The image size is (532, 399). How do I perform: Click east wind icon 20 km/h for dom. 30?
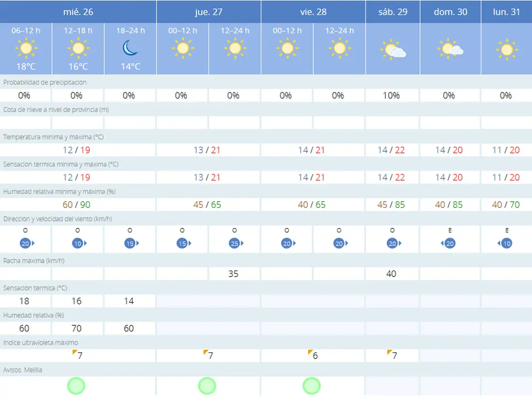click(448, 243)
